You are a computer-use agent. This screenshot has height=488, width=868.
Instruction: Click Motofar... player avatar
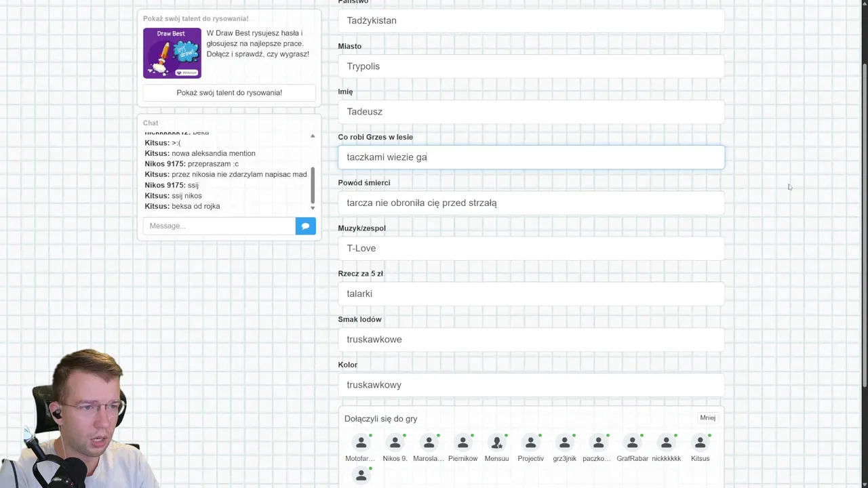tap(361, 443)
